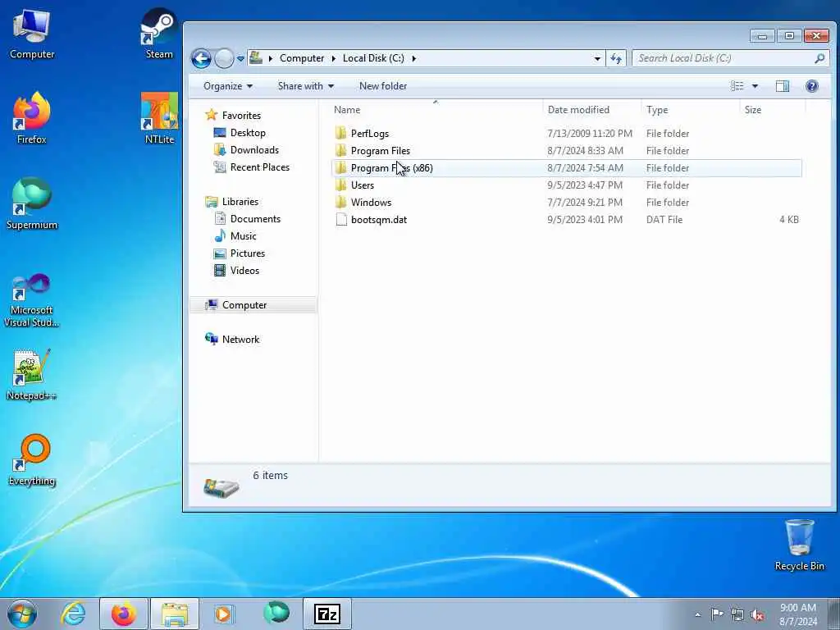Screen dimensions: 840x630
Task: Go to Downloads in Favorites
Action: coord(246,150)
